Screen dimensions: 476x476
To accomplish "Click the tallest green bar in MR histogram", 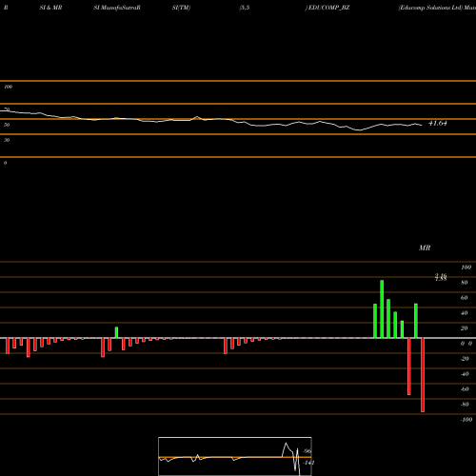I will click(x=382, y=308).
